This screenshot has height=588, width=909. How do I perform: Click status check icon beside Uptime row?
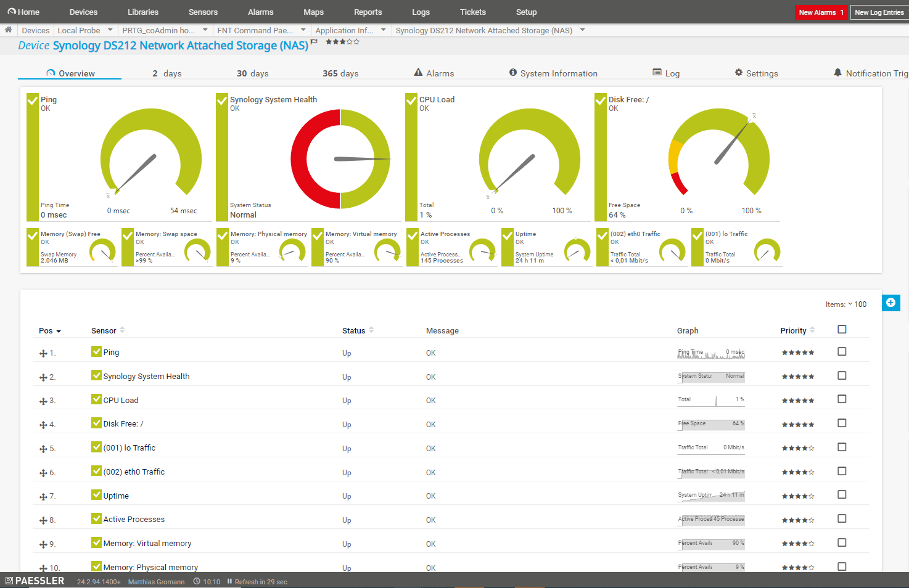point(96,495)
